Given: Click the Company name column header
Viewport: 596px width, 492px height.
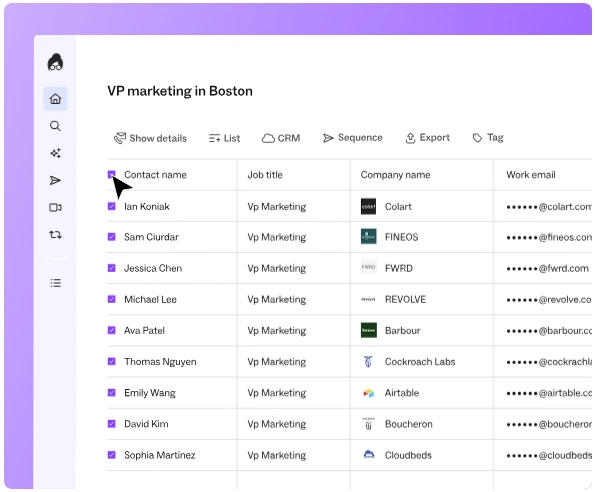Looking at the screenshot, I should pyautogui.click(x=395, y=175).
